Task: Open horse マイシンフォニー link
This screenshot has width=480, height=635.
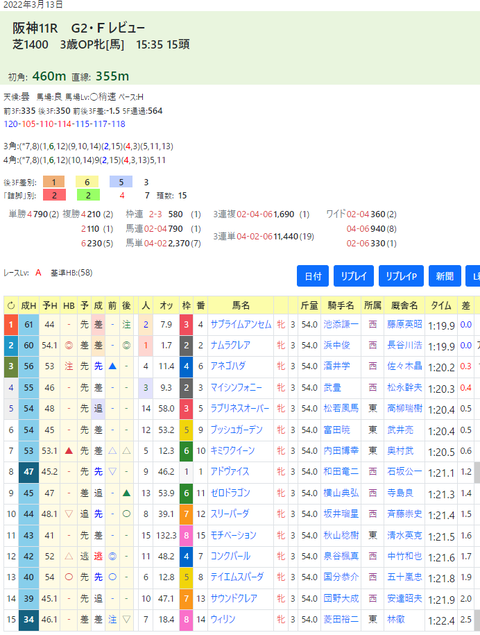Action: (236, 388)
